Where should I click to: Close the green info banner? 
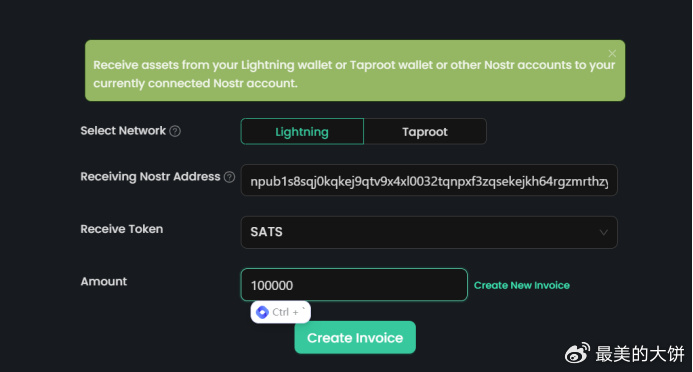[612, 53]
